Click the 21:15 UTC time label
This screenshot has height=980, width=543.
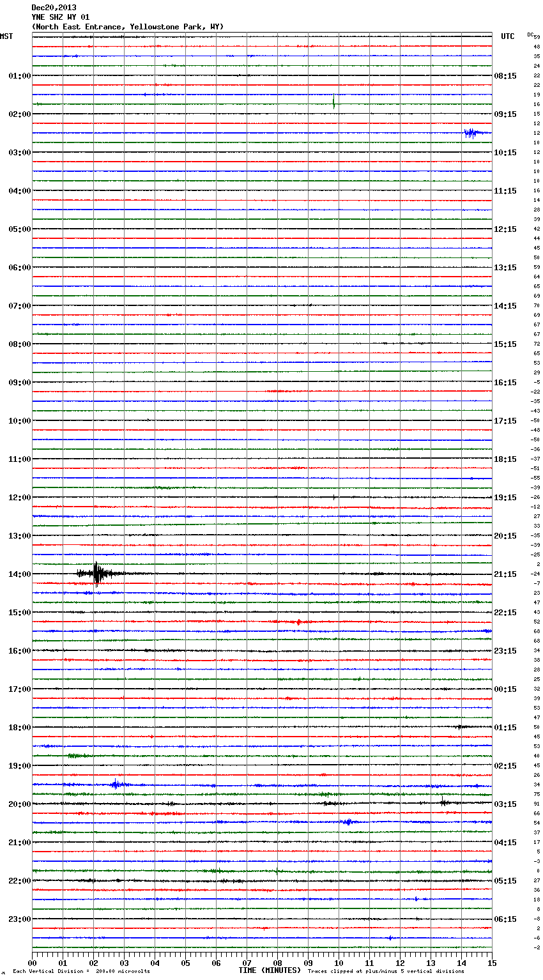coord(505,574)
